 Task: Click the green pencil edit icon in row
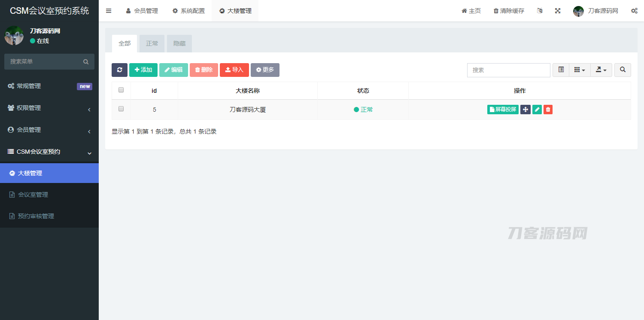(x=537, y=110)
